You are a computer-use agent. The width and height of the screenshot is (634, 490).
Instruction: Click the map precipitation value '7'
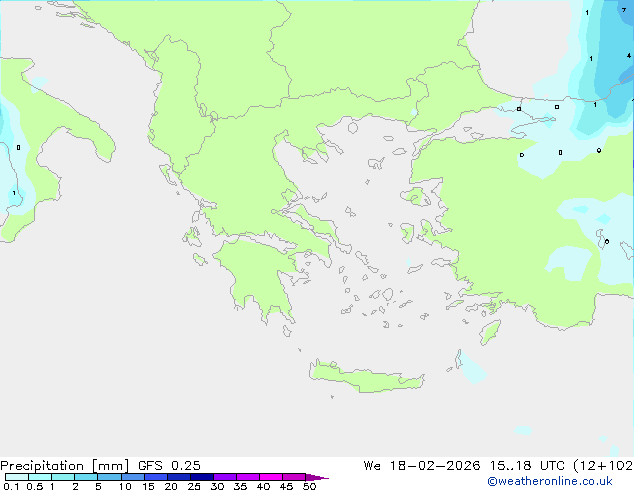(x=624, y=10)
